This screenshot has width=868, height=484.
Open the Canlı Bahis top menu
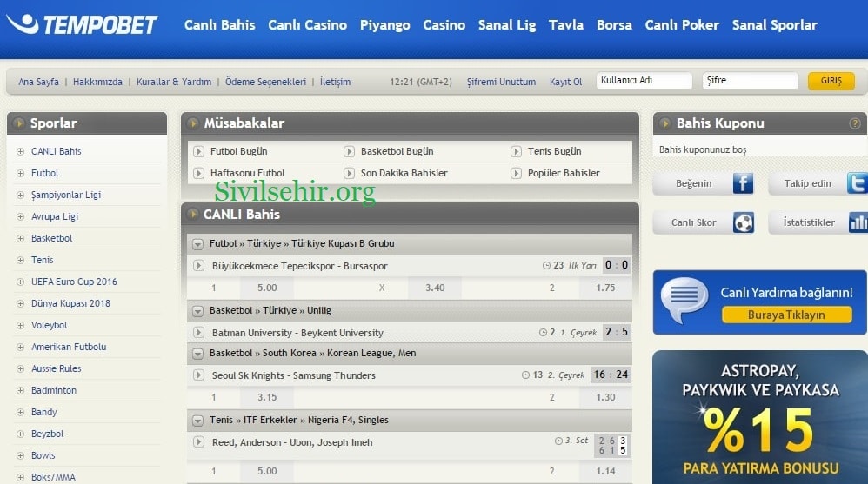click(x=220, y=25)
